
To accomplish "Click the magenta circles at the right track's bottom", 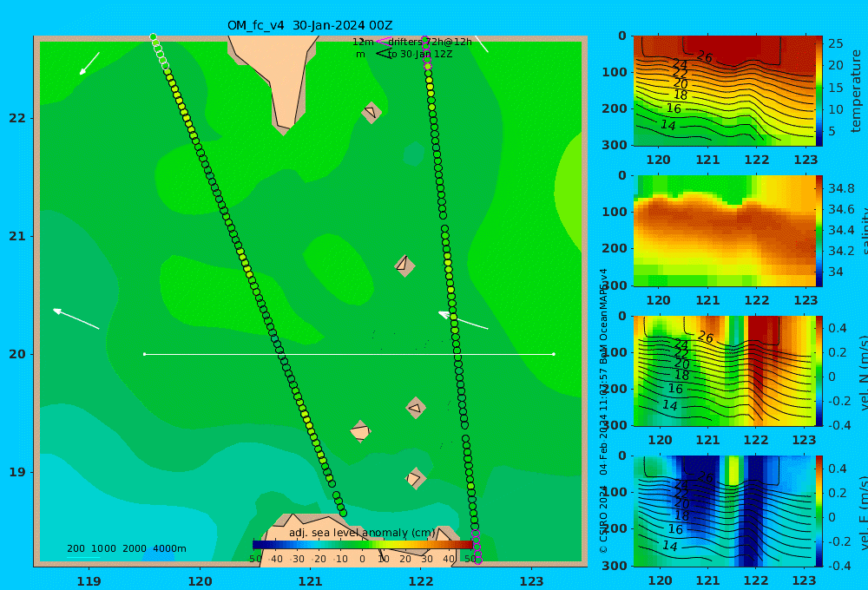I will (477, 547).
